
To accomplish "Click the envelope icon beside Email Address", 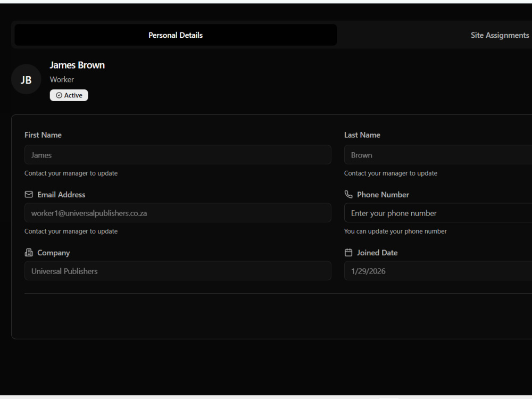I will click(29, 194).
